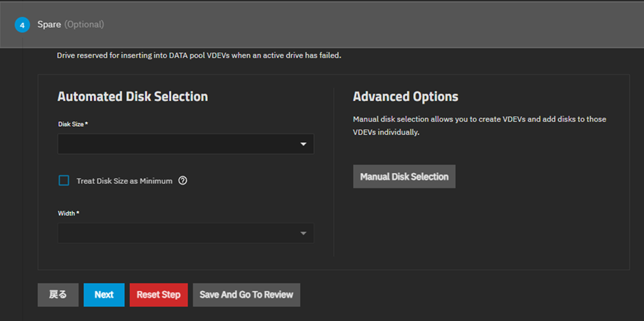Click the Advanced Options heading

click(x=406, y=96)
